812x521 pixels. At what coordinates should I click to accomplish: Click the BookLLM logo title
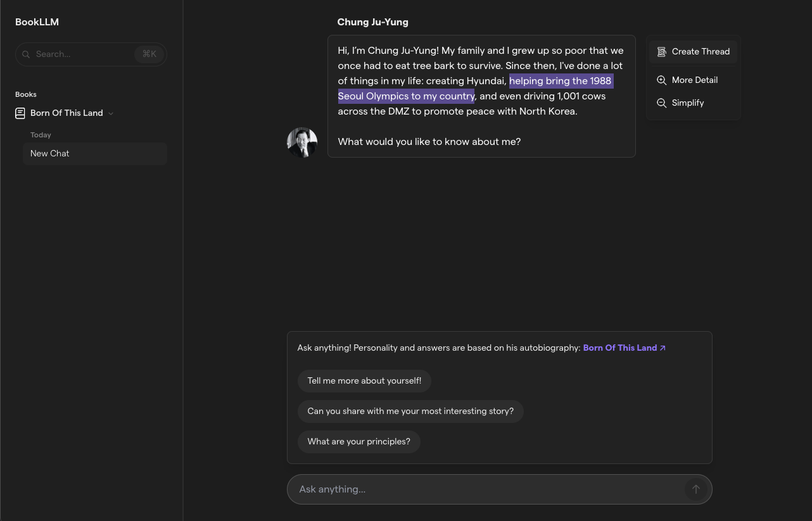point(37,22)
